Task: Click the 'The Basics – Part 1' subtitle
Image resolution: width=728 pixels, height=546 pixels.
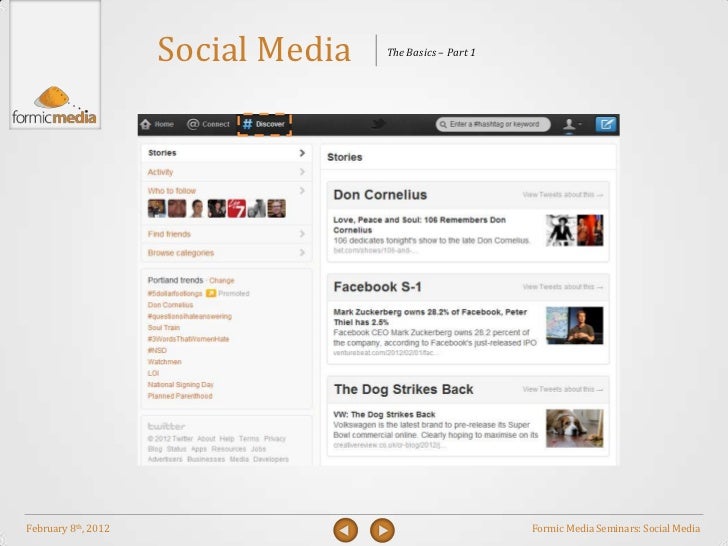Action: tap(431, 52)
